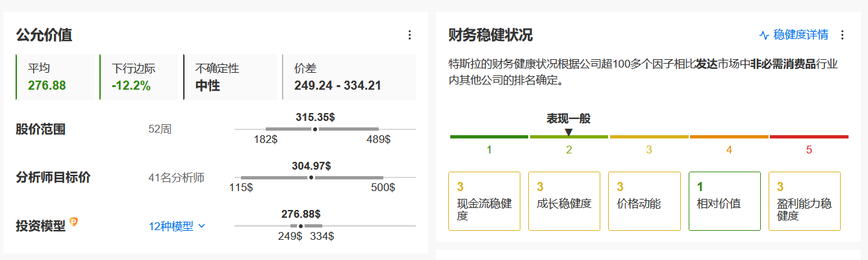
Task: Click the green health segment labeled 1
Action: pyautogui.click(x=489, y=137)
